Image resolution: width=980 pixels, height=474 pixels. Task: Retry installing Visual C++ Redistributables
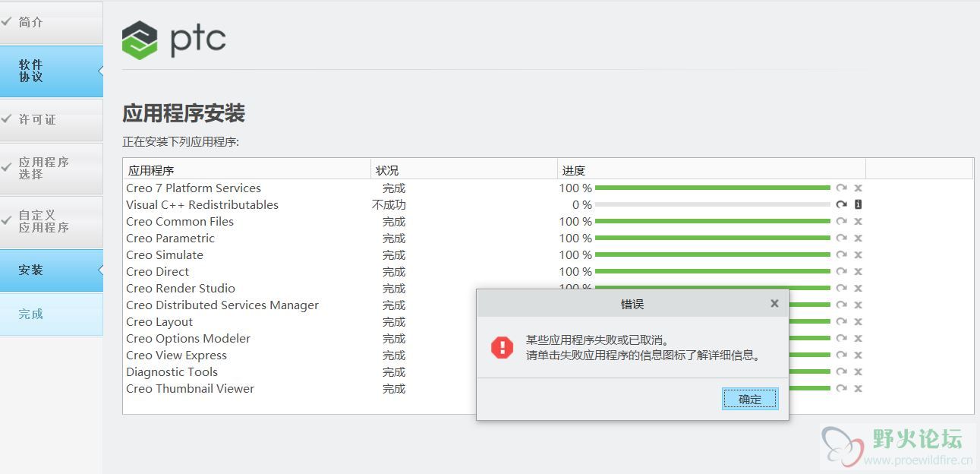point(841,204)
